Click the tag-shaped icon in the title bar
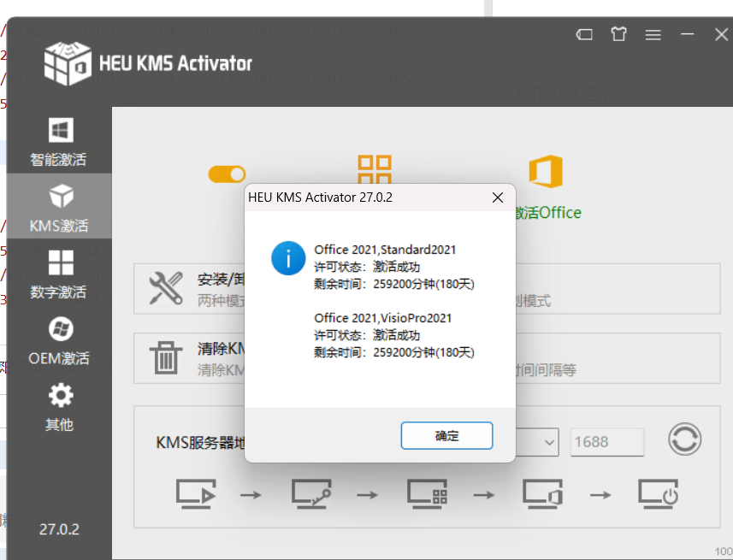The width and height of the screenshot is (733, 560). (584, 34)
